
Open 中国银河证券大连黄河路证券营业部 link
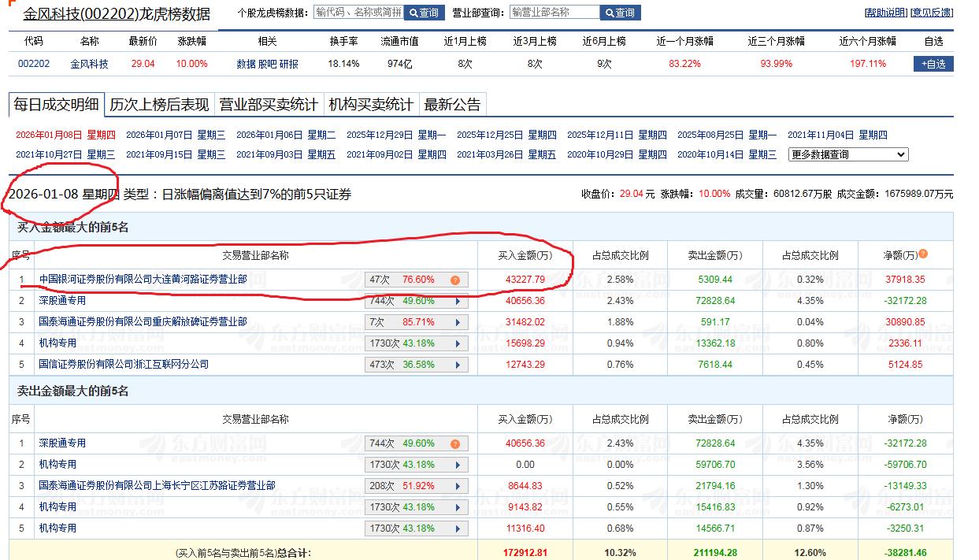click(x=143, y=279)
